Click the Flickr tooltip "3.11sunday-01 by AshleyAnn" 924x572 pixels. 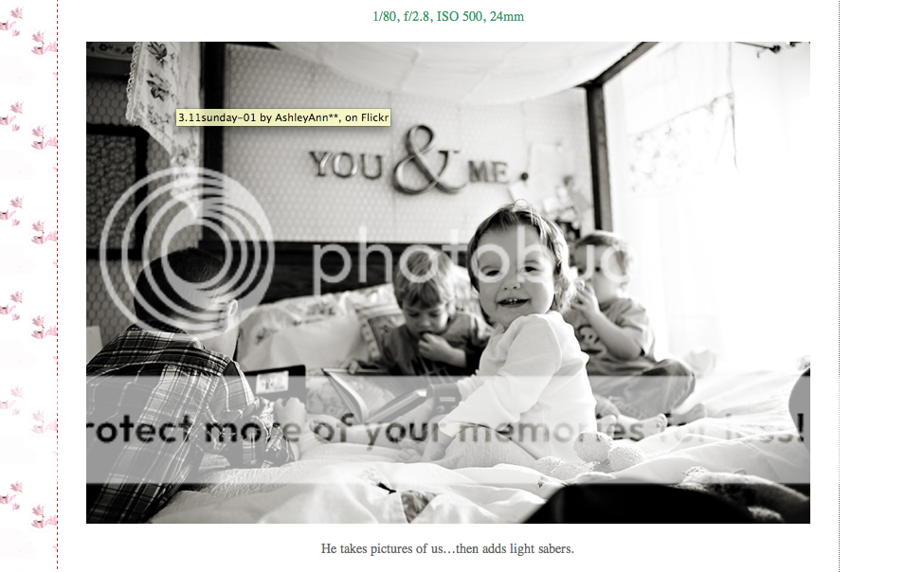(282, 117)
